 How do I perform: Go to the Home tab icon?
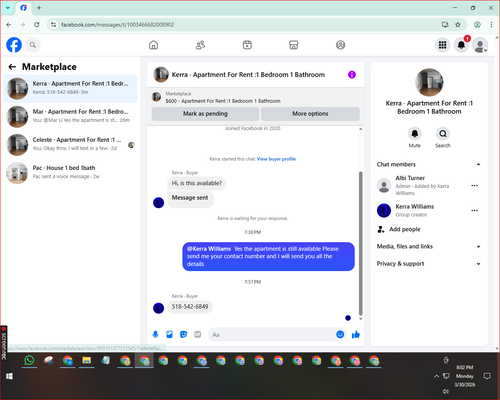pos(153,45)
